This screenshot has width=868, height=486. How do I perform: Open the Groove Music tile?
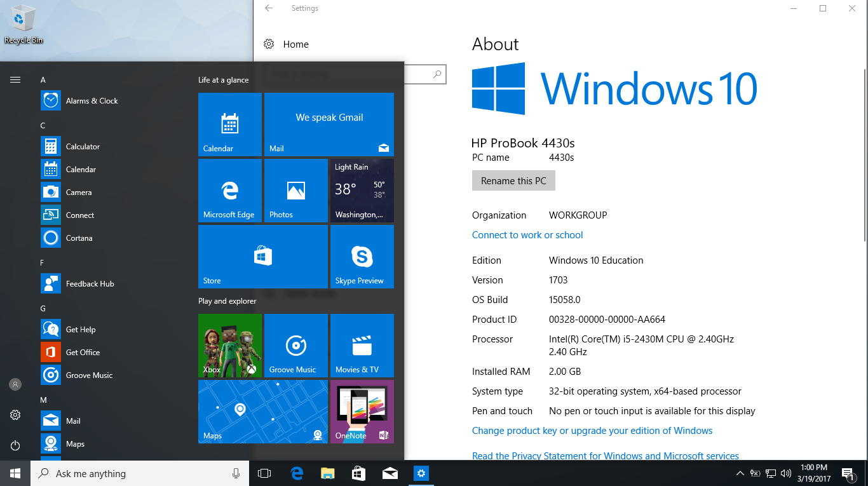click(x=295, y=346)
